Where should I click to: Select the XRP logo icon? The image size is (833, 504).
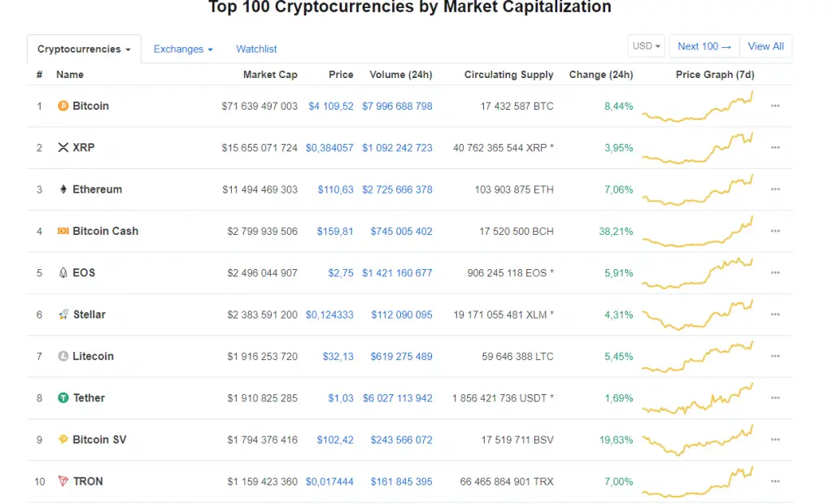63,147
